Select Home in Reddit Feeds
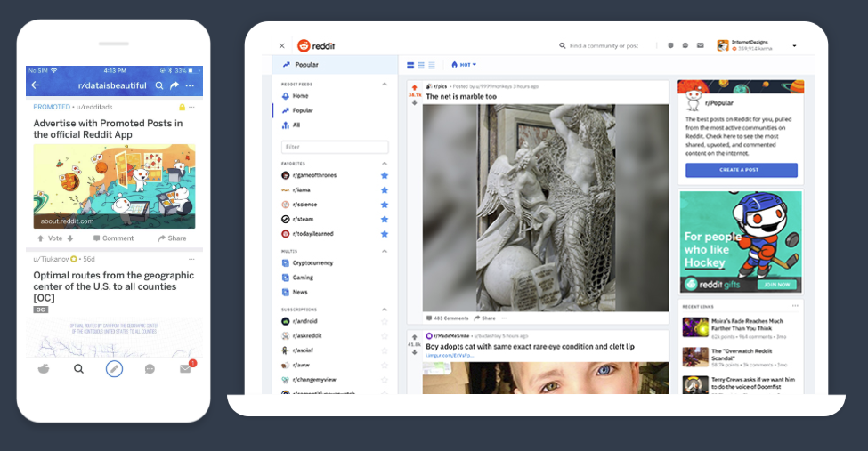Screen dimensions: 868x451 [x=295, y=96]
